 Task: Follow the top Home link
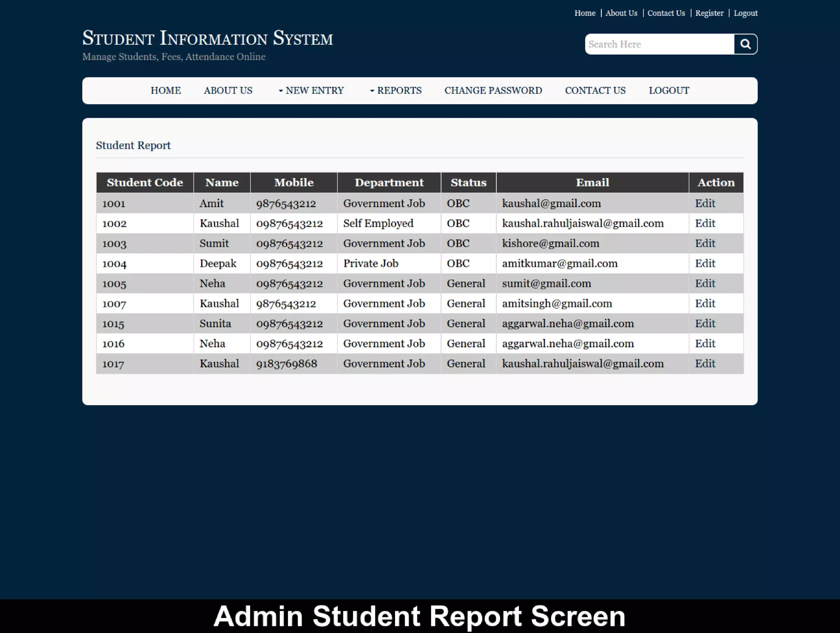[585, 13]
